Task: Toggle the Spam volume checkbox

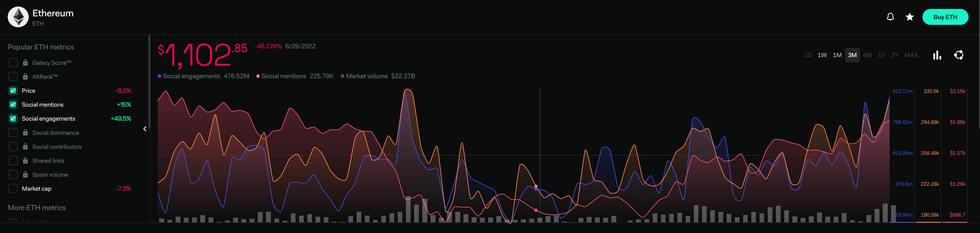Action: click(13, 175)
